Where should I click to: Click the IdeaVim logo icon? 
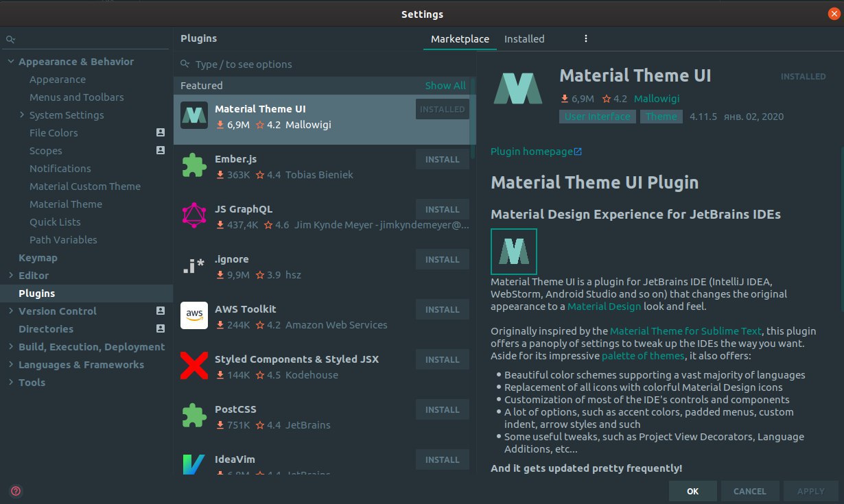pyautogui.click(x=194, y=464)
